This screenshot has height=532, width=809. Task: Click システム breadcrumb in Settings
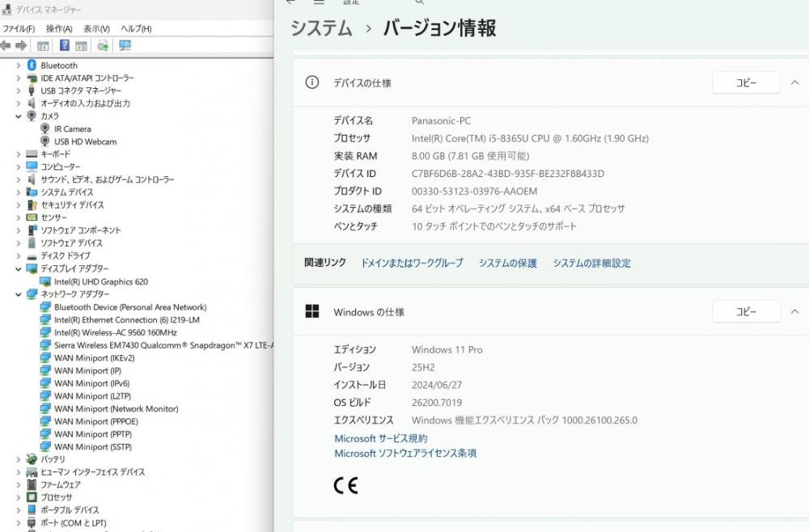click(x=321, y=27)
